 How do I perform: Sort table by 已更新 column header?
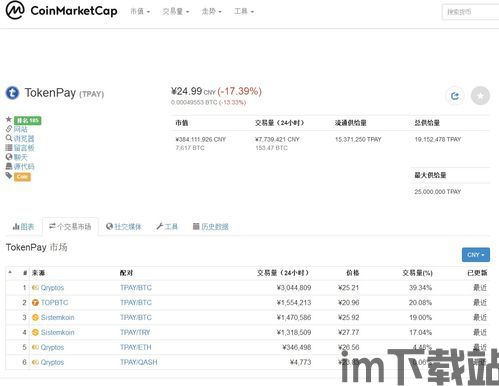click(477, 273)
